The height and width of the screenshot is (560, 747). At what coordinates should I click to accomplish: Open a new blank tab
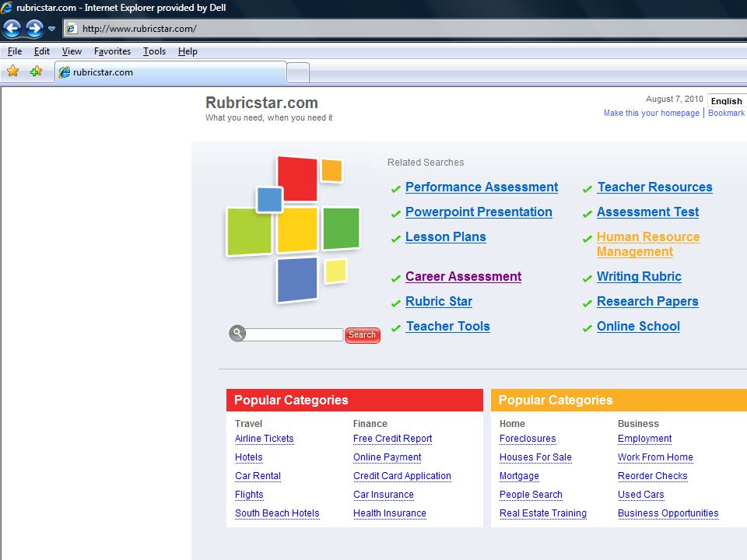point(298,73)
